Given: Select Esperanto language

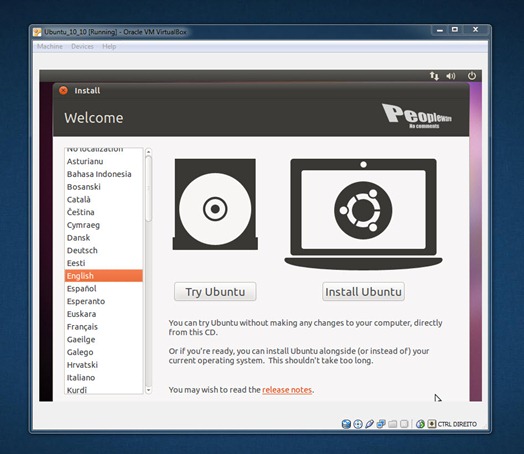Looking at the screenshot, I should click(104, 301).
